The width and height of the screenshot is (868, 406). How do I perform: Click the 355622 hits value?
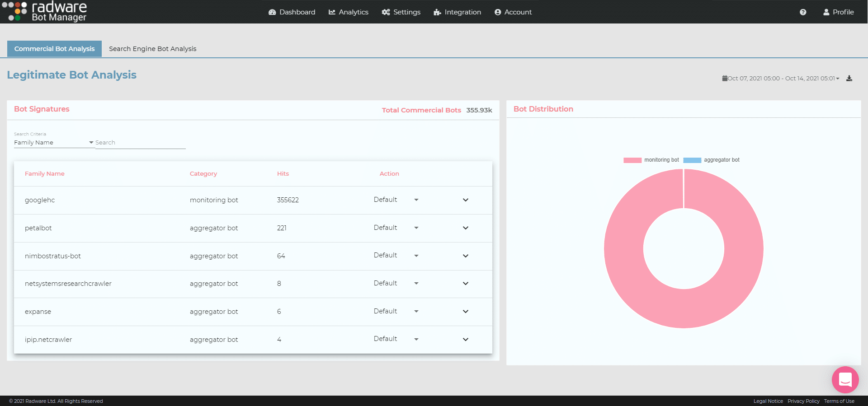[288, 200]
